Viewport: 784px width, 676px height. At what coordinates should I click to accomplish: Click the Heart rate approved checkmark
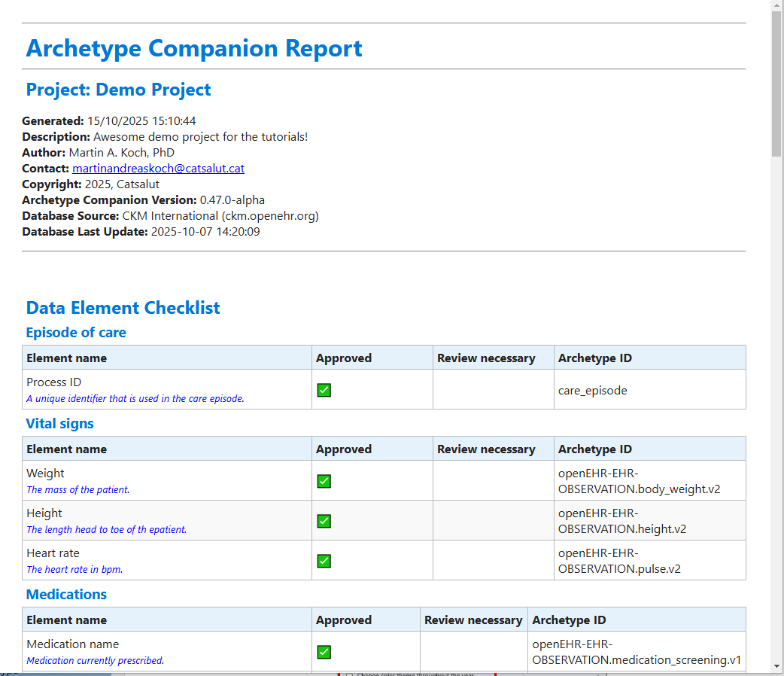pos(324,561)
